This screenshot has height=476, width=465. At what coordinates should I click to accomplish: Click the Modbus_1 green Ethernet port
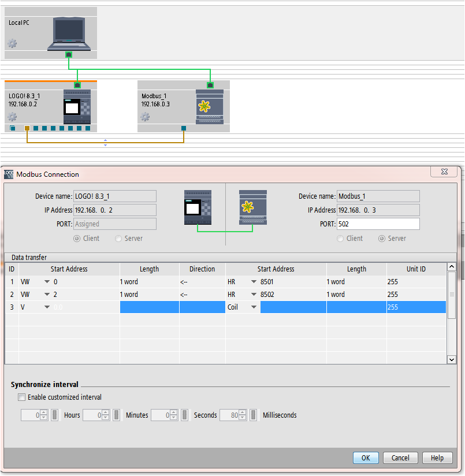pyautogui.click(x=210, y=85)
